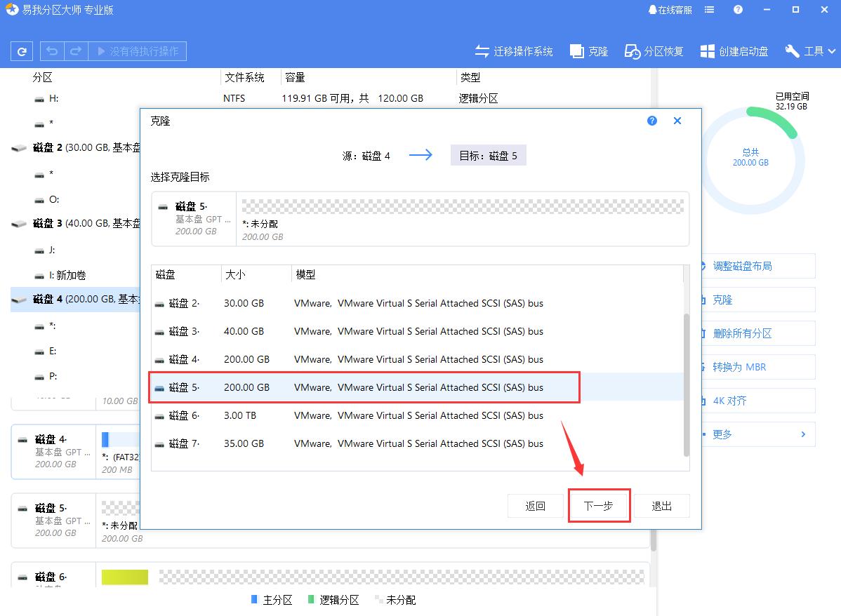Click the 返回 (Back) button
The height and width of the screenshot is (616, 841).
[x=536, y=505]
